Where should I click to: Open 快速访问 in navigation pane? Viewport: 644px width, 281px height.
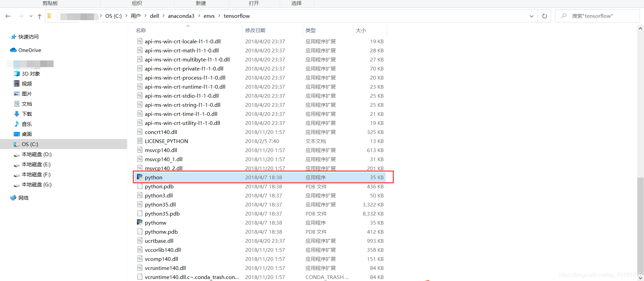click(29, 37)
